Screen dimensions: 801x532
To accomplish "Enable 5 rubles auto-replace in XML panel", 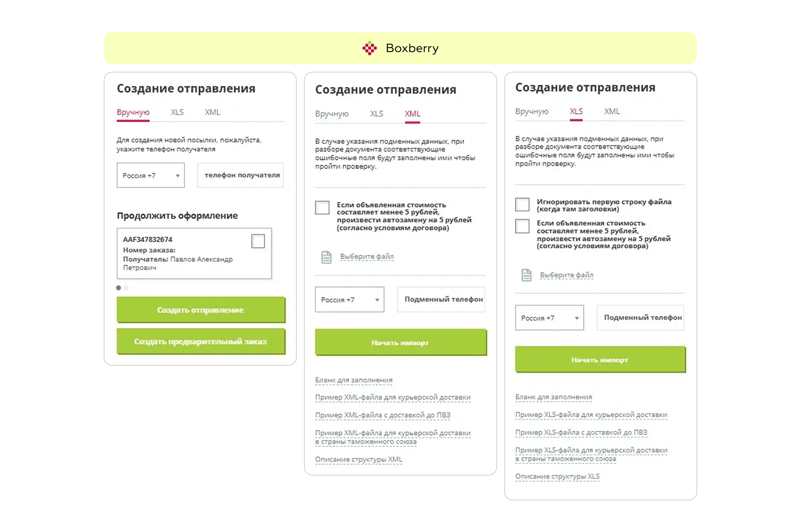I will [x=322, y=208].
